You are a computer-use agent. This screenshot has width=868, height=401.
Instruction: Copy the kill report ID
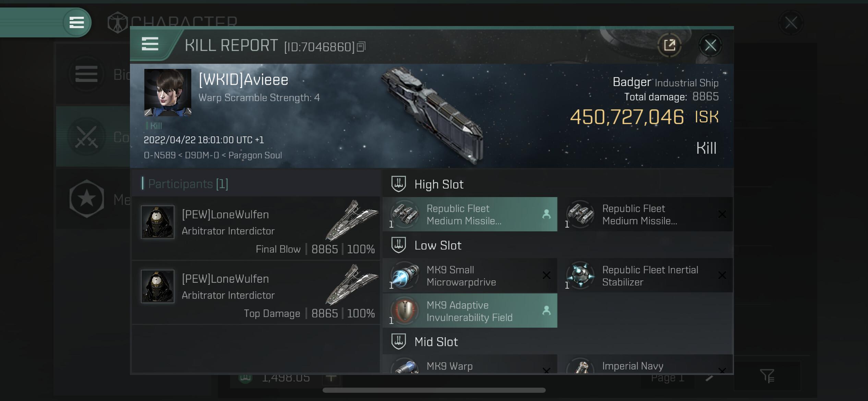point(361,47)
